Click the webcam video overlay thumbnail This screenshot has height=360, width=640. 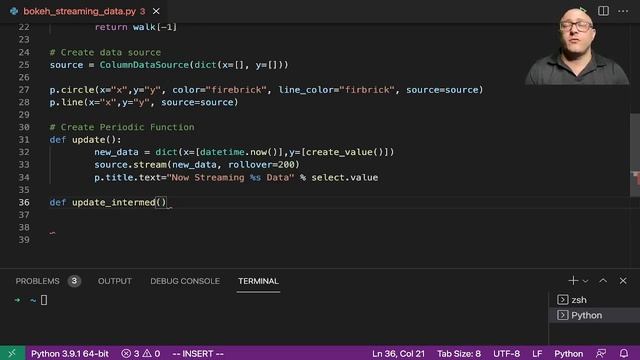577,46
